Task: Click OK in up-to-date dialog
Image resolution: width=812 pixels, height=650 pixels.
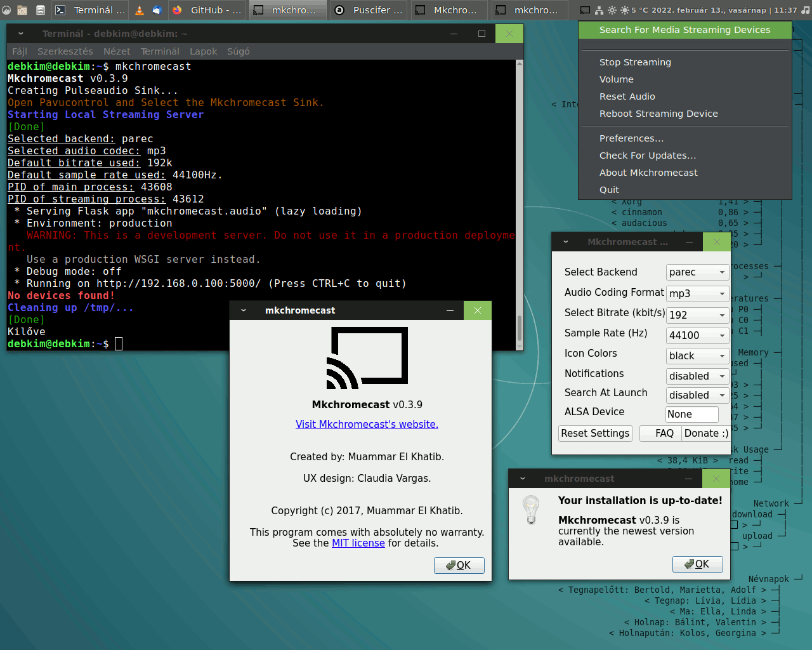Action: 697,564
